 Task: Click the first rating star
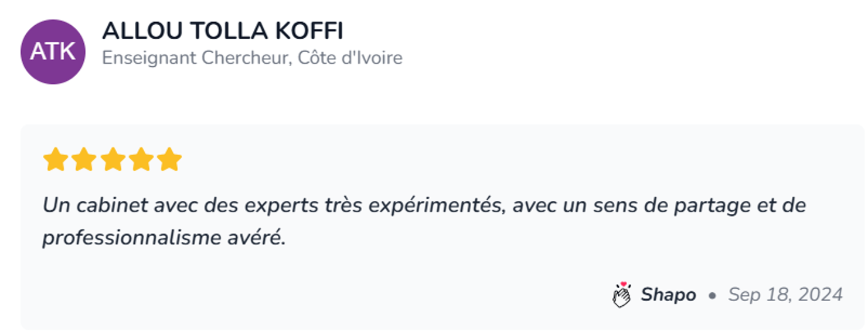coord(55,160)
